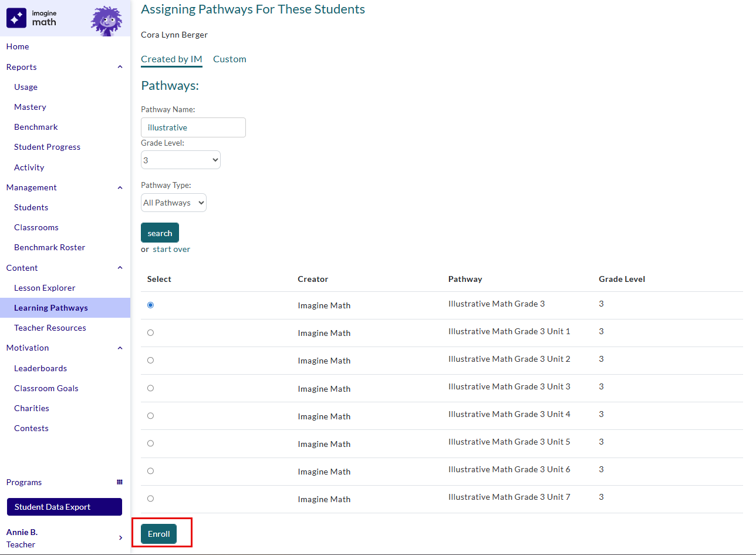Open the Pathway Type dropdown

(x=174, y=203)
